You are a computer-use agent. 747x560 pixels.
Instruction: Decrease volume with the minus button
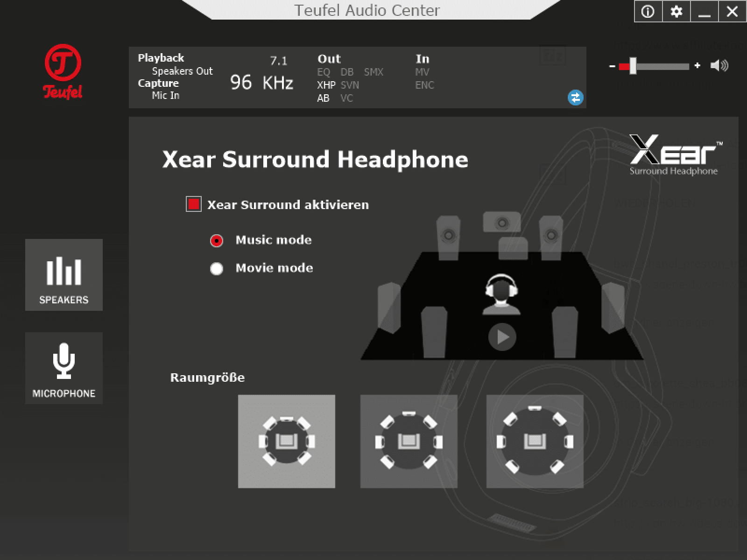click(612, 66)
